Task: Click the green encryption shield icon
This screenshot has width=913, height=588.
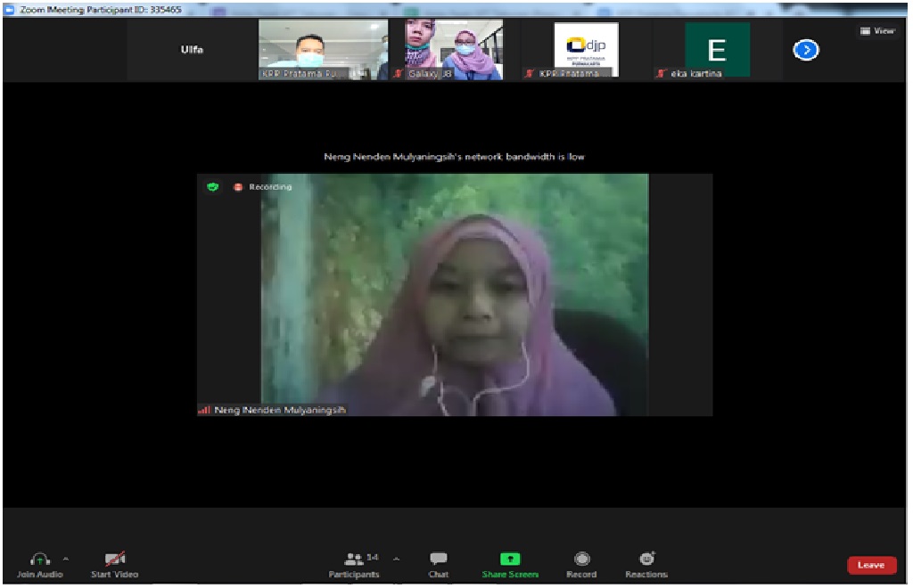Action: (213, 187)
